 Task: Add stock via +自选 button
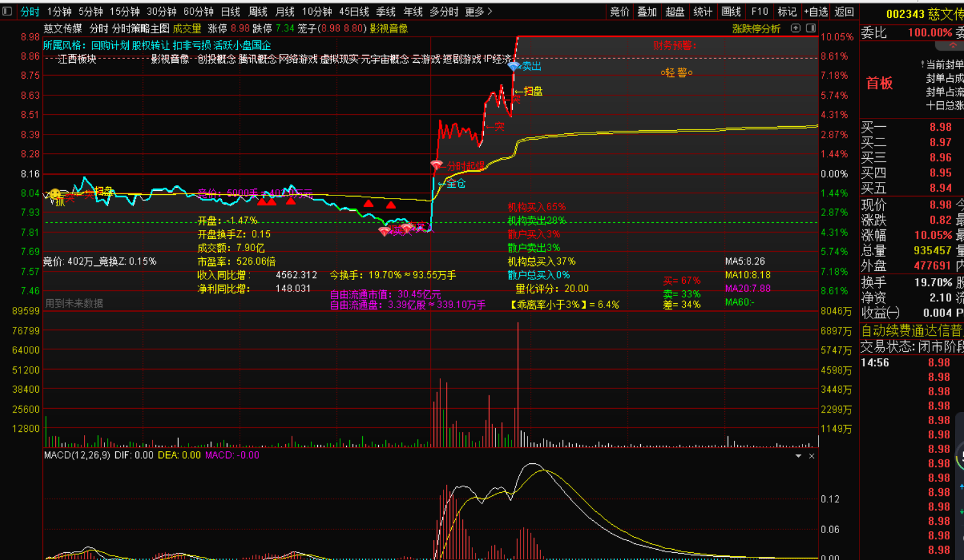pyautogui.click(x=816, y=12)
